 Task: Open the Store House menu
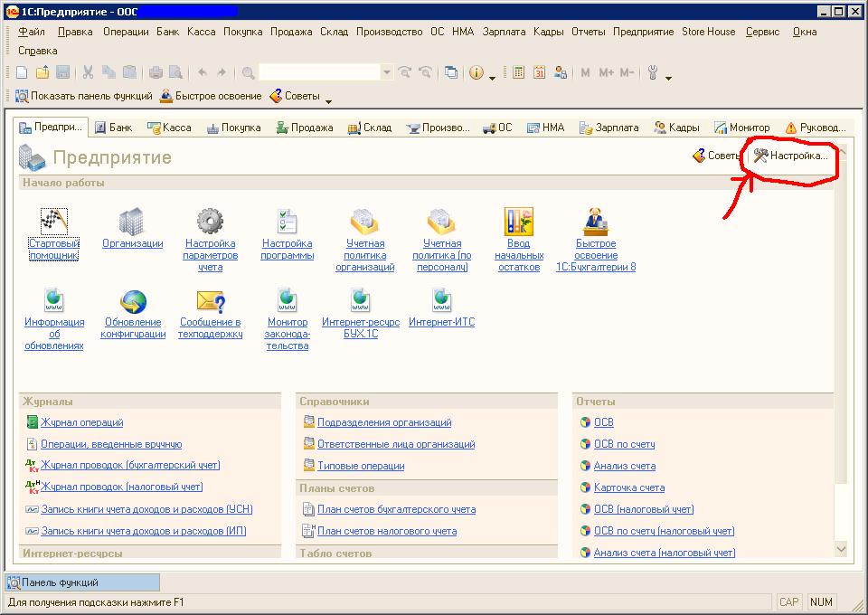pyautogui.click(x=709, y=32)
